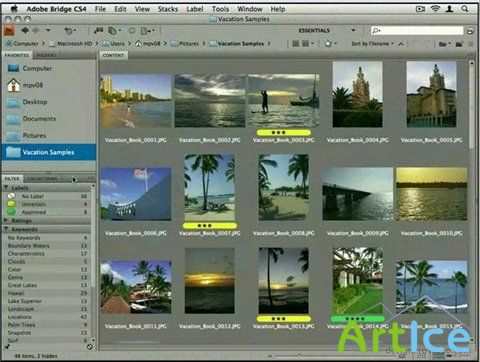Select Desktop in Favorites
Viewport: 480px width, 362px height.
pos(49,102)
